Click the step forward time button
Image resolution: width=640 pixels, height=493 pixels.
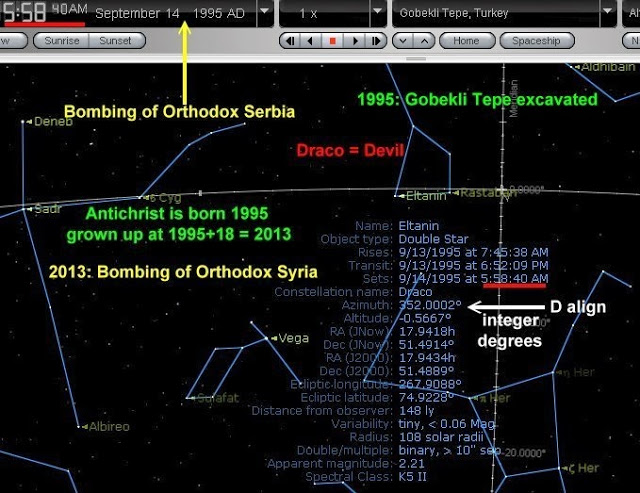(376, 41)
